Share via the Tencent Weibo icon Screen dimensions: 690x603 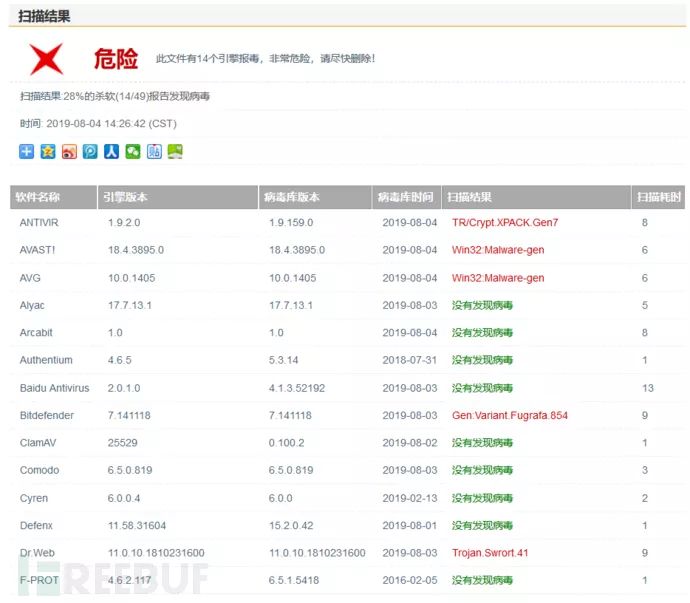[x=90, y=152]
